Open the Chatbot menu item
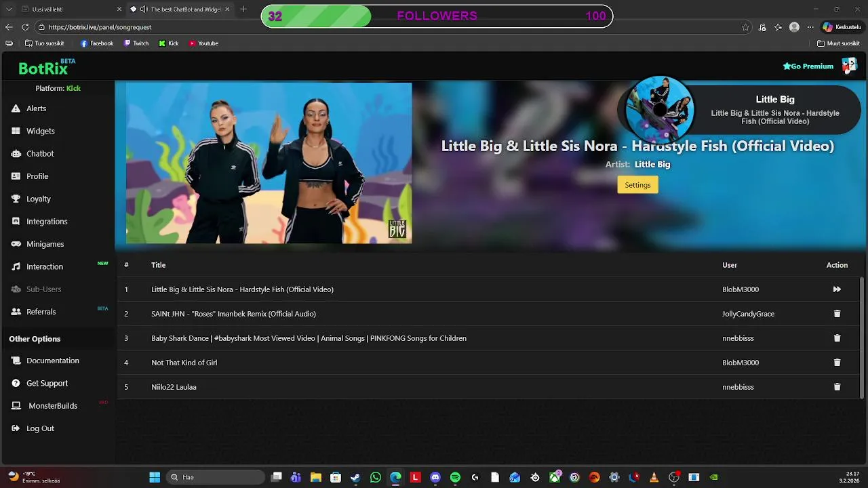 (39, 154)
